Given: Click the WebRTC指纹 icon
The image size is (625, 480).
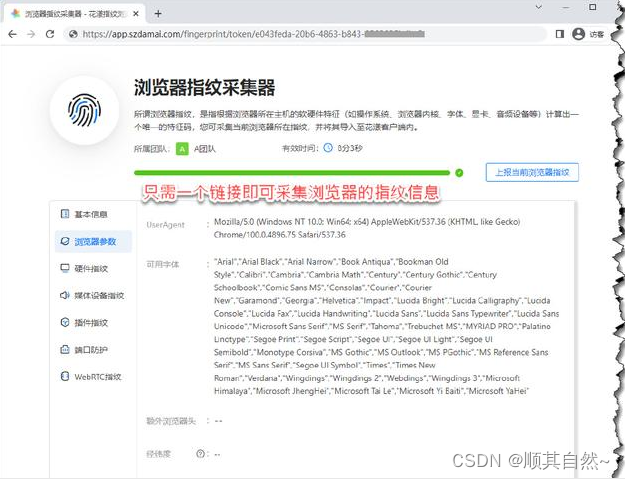Looking at the screenshot, I should [x=65, y=376].
